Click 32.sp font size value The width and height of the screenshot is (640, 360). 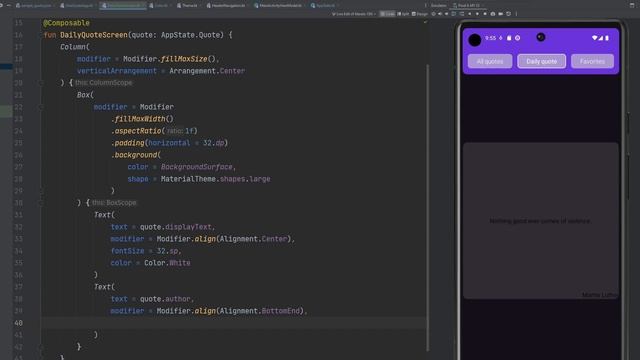167,251
